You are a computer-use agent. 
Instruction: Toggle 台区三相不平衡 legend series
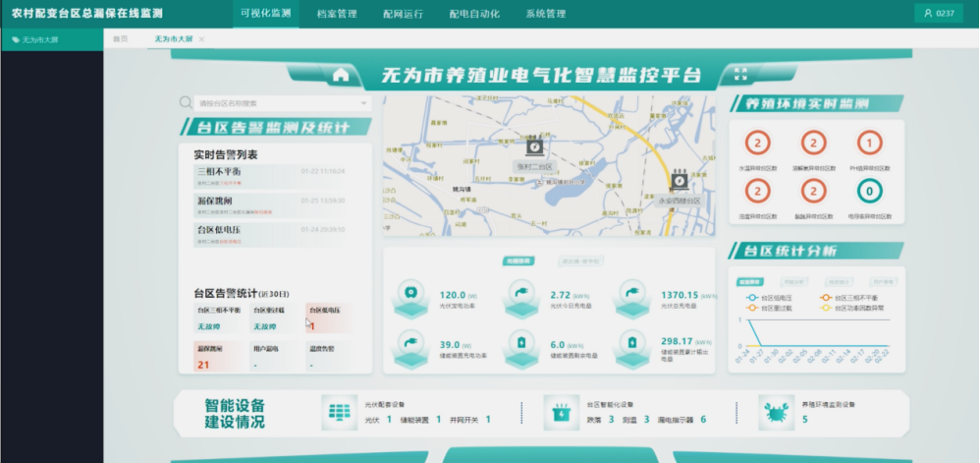click(848, 298)
